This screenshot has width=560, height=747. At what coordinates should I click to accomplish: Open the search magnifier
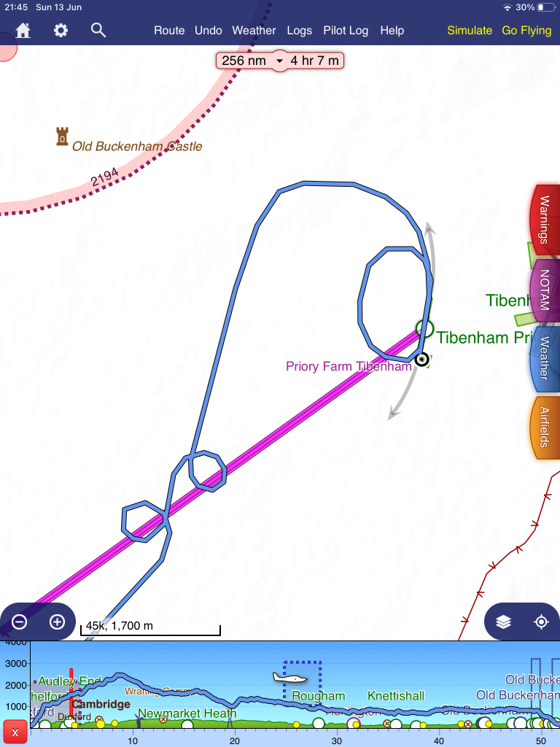tap(98, 31)
